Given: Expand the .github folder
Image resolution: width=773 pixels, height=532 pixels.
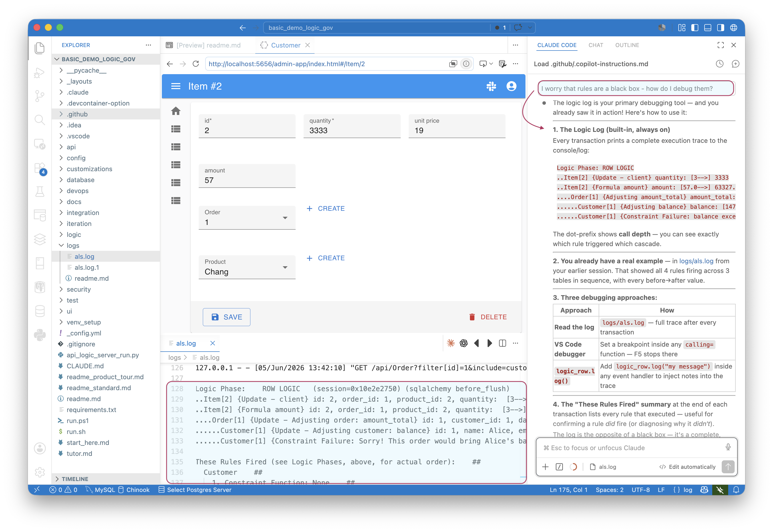Looking at the screenshot, I should click(106, 114).
